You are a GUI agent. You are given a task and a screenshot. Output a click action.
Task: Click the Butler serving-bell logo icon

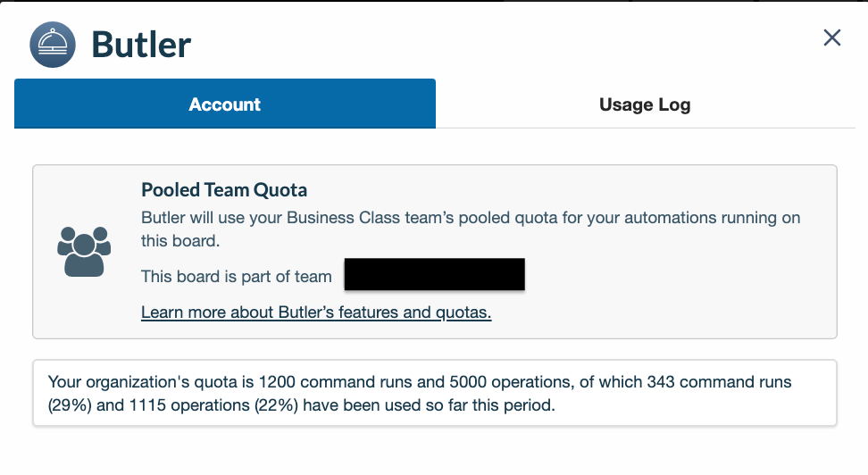pyautogui.click(x=53, y=45)
